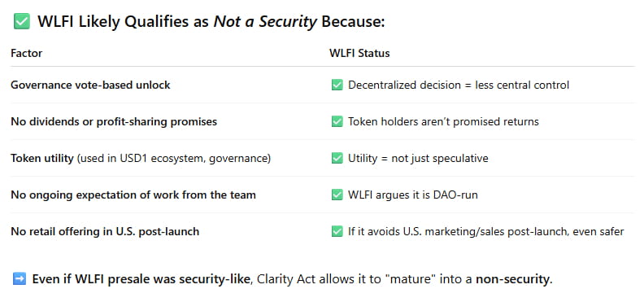Click the Decentralized decision = less central control text
This screenshot has width=644, height=302.
coord(459,85)
